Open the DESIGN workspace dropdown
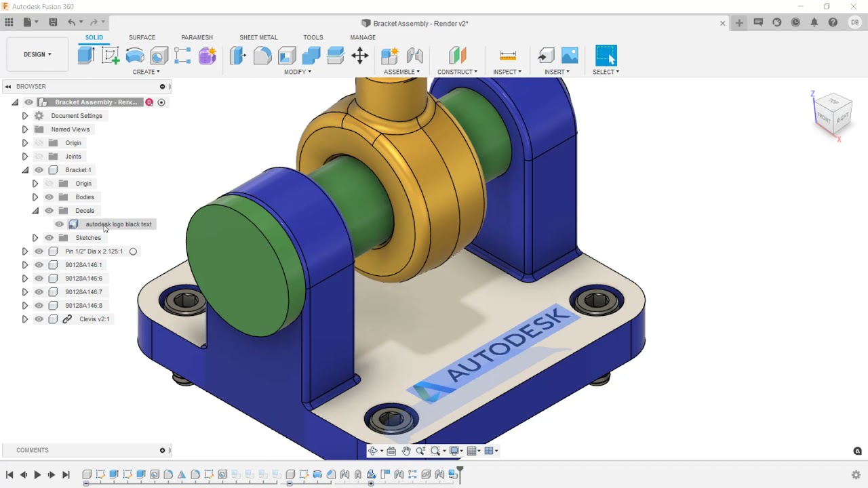The width and height of the screenshot is (868, 488). coord(37,54)
